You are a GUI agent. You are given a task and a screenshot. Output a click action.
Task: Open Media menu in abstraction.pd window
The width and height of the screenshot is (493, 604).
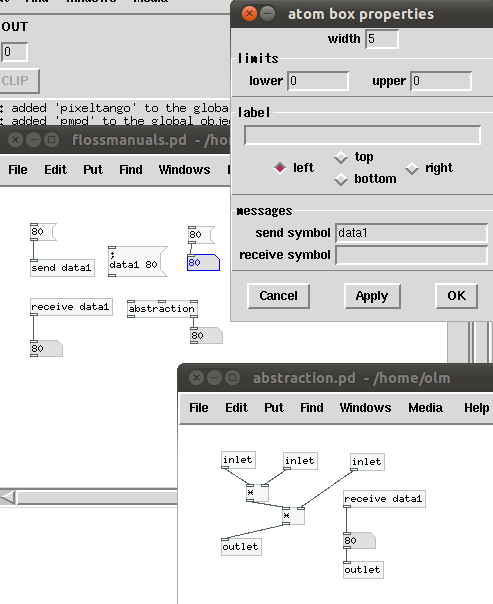tap(425, 408)
